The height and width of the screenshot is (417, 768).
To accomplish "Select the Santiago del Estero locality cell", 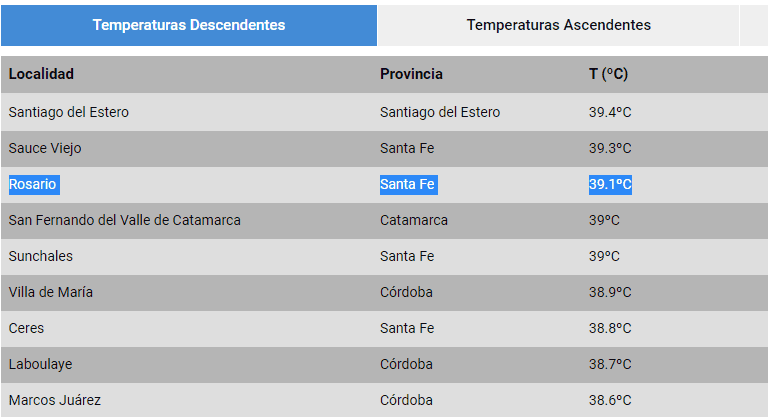I will click(x=69, y=112).
